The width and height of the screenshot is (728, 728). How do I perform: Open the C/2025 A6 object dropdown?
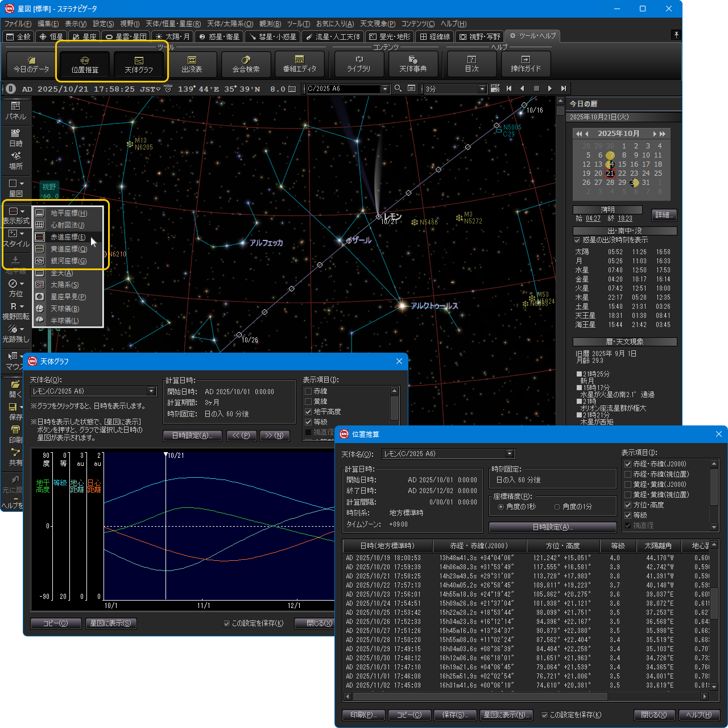tap(385, 89)
